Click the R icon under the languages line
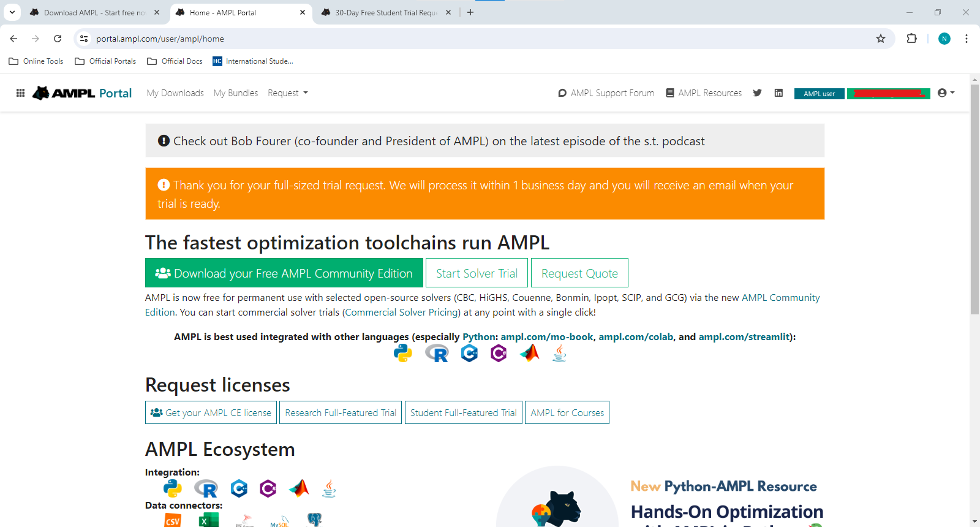Screen dimensions: 980x527 point(437,353)
